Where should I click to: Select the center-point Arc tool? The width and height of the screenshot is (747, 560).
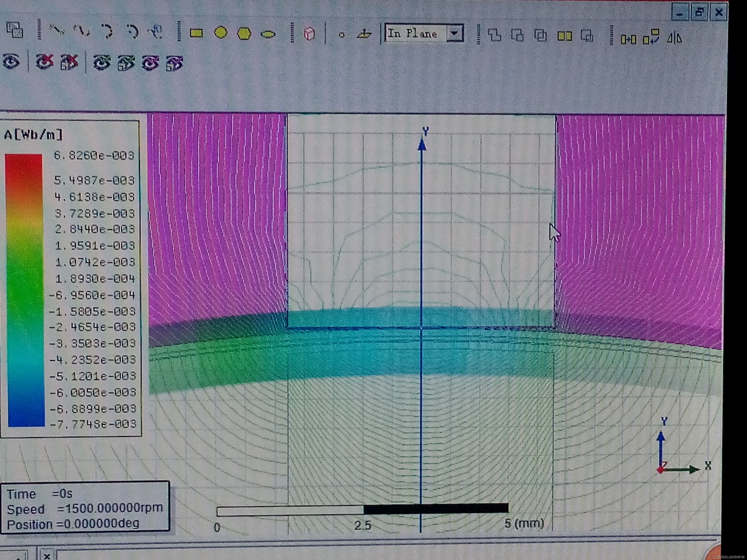pyautogui.click(x=132, y=31)
